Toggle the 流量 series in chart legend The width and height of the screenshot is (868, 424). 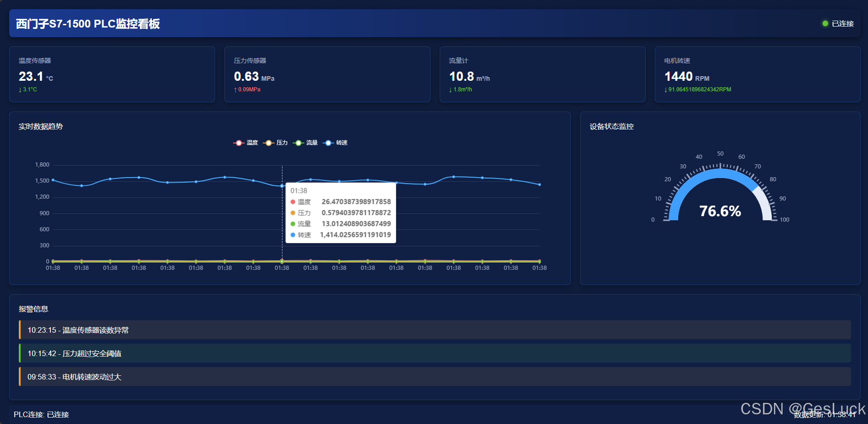coord(305,143)
